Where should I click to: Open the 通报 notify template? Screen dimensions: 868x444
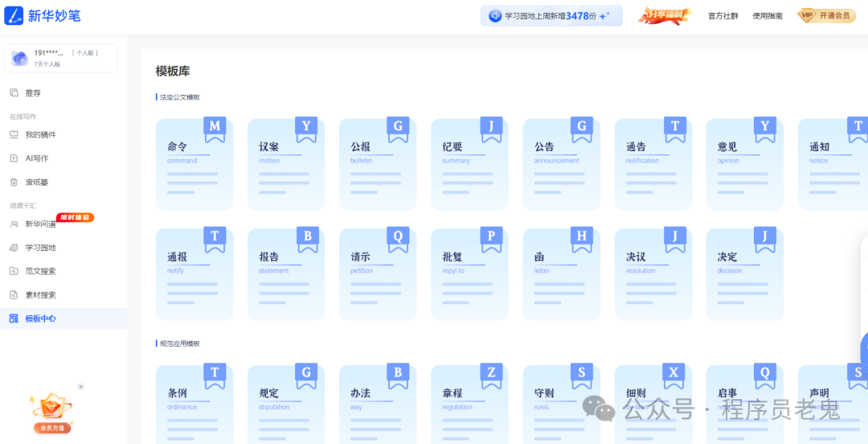point(194,274)
